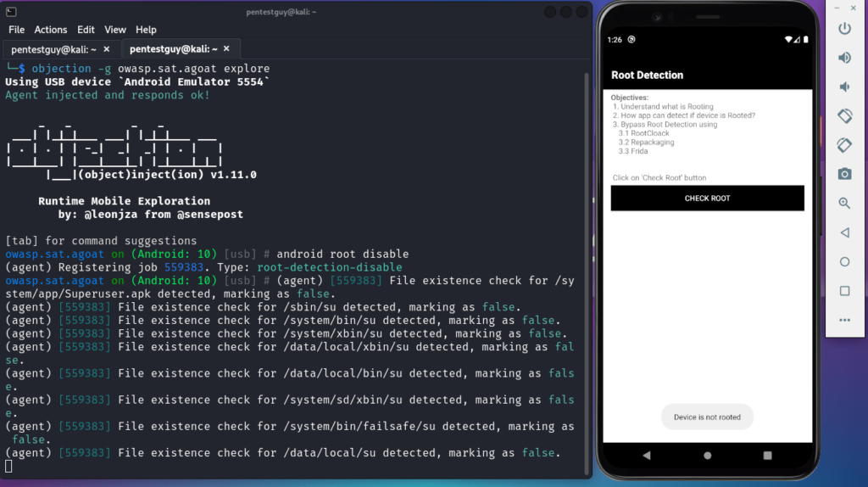Tap the status bar notification icon beside clock
The height and width of the screenshot is (487, 868).
tap(631, 39)
